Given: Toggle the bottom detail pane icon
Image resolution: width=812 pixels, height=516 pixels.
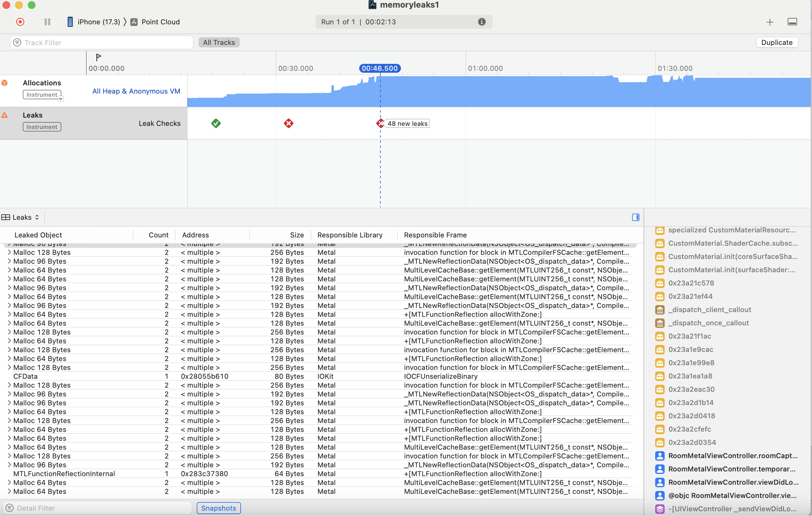Looking at the screenshot, I should [x=792, y=22].
